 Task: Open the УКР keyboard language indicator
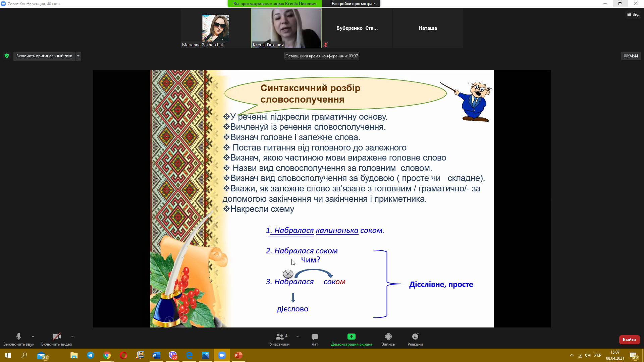tap(597, 355)
